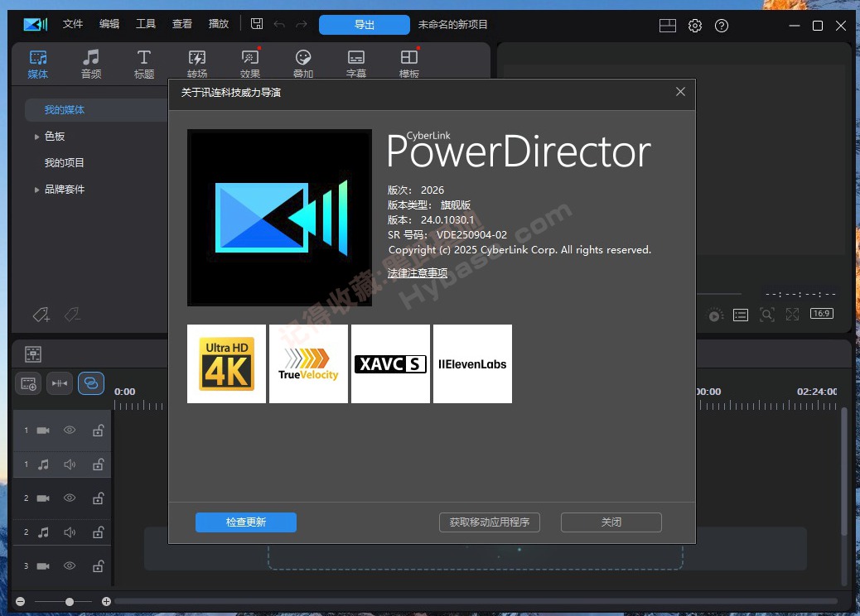The height and width of the screenshot is (616, 860).
Task: Open the 音频 (Audio) room
Action: pos(91,63)
